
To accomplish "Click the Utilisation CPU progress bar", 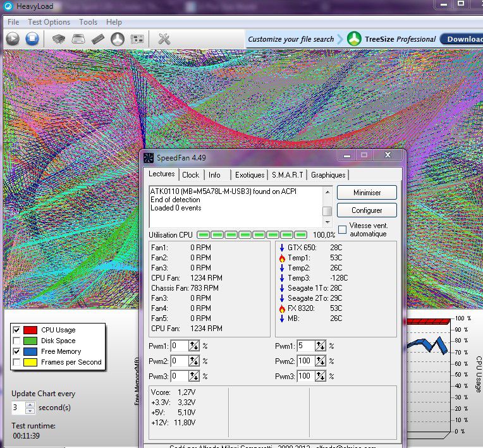I will pyautogui.click(x=252, y=235).
